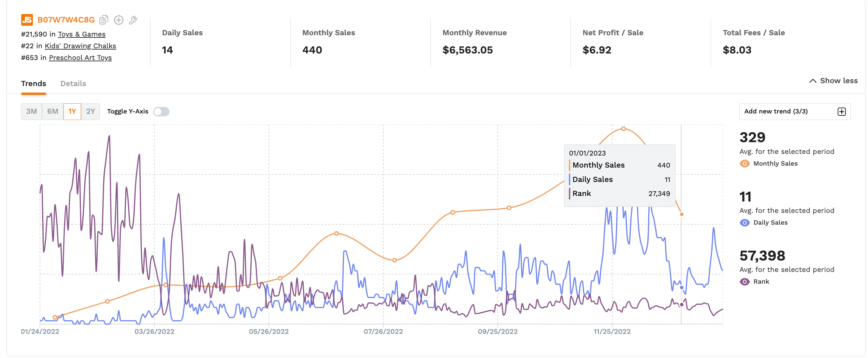The image size is (868, 358).
Task: Toggle Rank trend visibility eye icon
Action: (744, 281)
